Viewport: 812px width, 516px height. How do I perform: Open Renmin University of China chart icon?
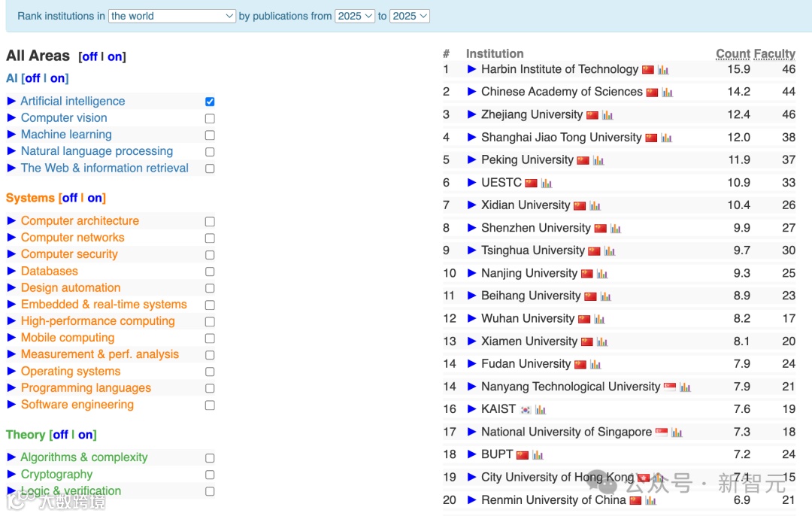651,500
